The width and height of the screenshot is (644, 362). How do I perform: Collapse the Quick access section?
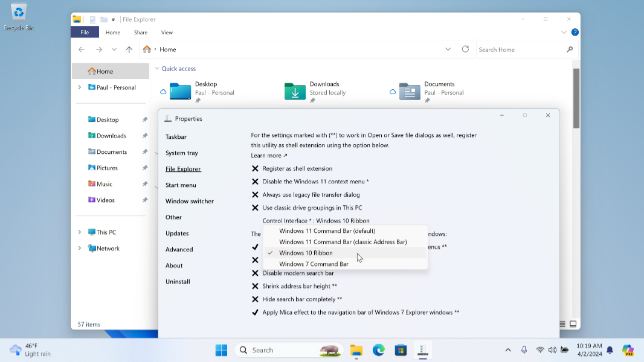pyautogui.click(x=158, y=68)
